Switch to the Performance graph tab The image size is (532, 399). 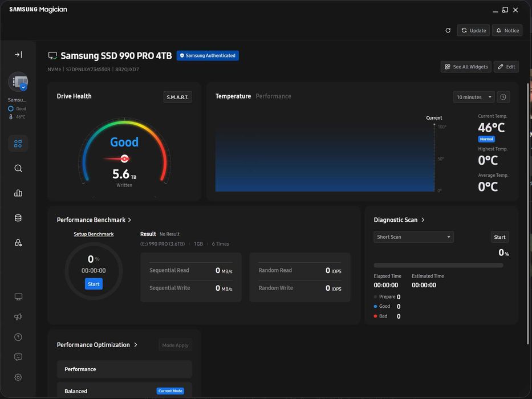pos(273,96)
